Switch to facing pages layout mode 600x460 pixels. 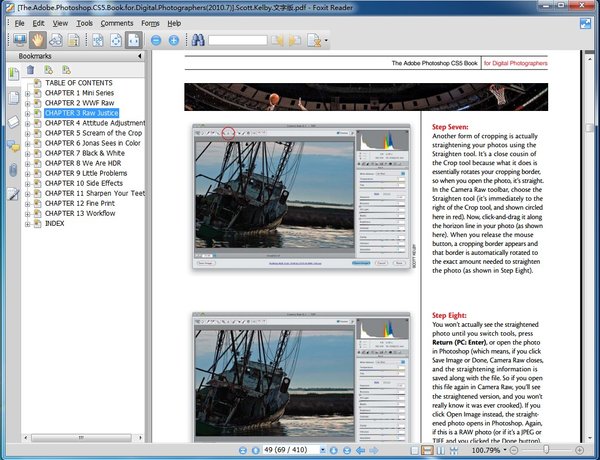tap(441, 451)
